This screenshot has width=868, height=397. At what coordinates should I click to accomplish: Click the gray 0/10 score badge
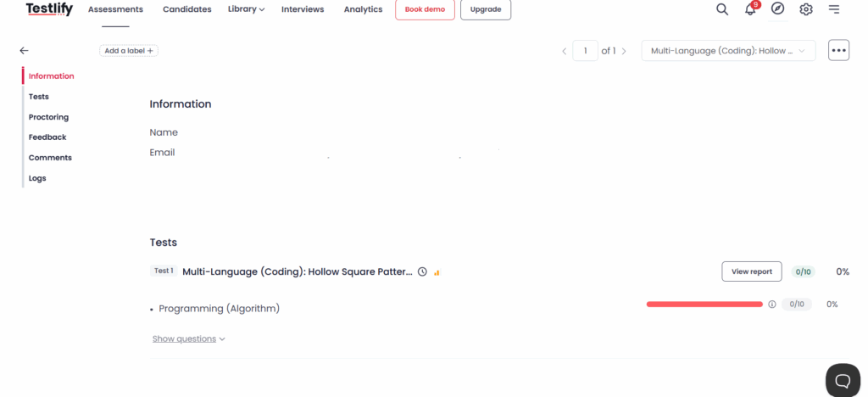[x=797, y=304]
